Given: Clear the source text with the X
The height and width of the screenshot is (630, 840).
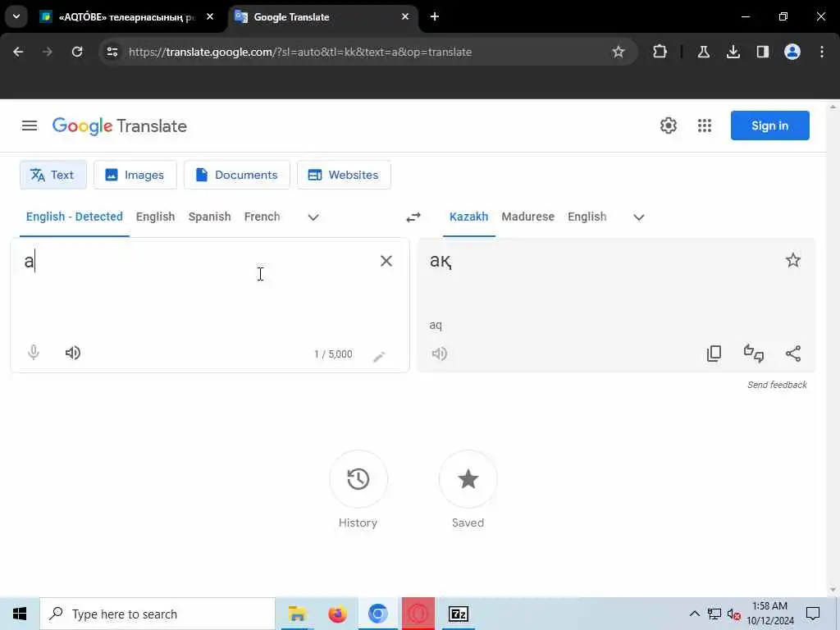Looking at the screenshot, I should 386,261.
